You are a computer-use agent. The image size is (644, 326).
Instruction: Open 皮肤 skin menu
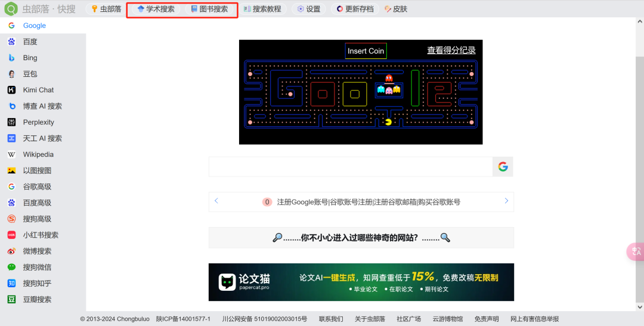[x=396, y=9]
